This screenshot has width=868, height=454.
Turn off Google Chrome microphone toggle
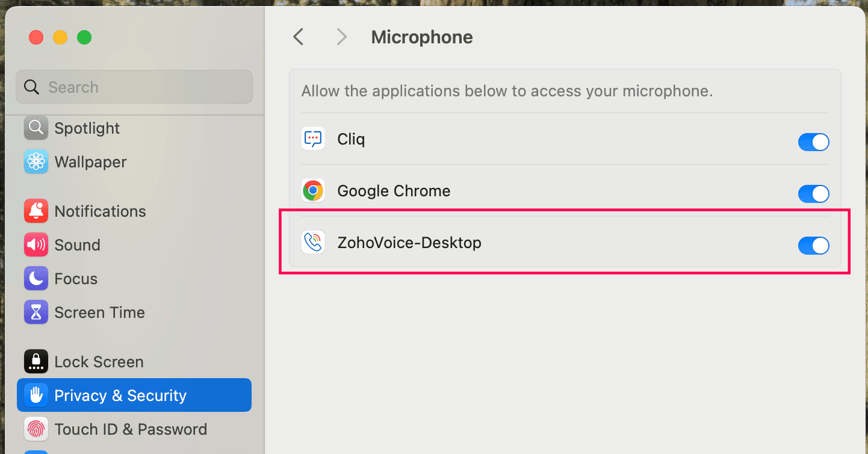point(813,194)
